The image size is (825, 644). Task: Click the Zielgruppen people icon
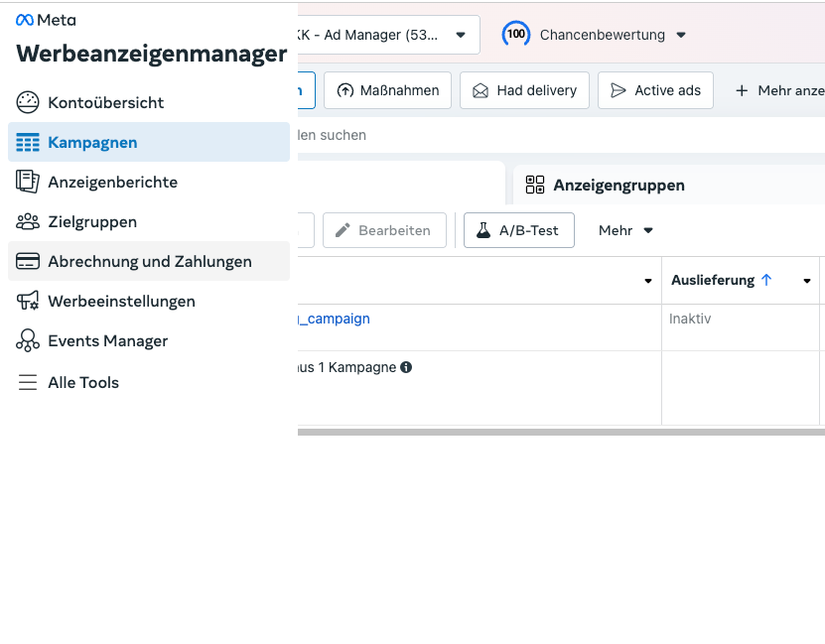point(28,222)
